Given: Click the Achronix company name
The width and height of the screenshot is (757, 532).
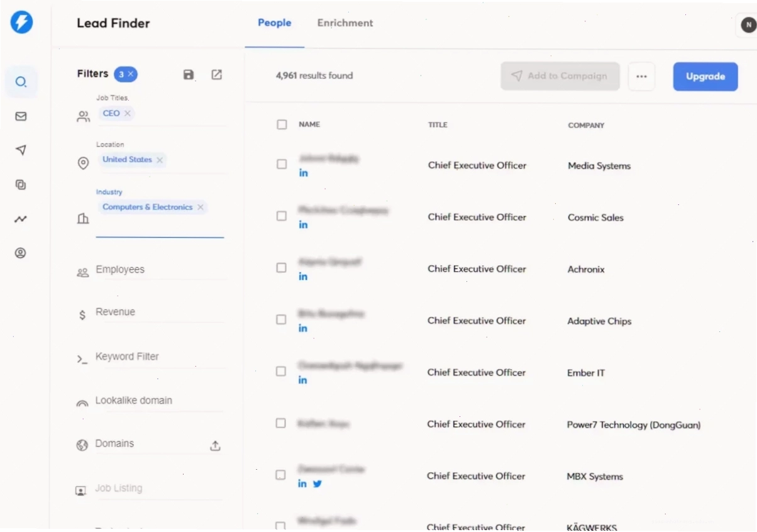Looking at the screenshot, I should [x=586, y=269].
